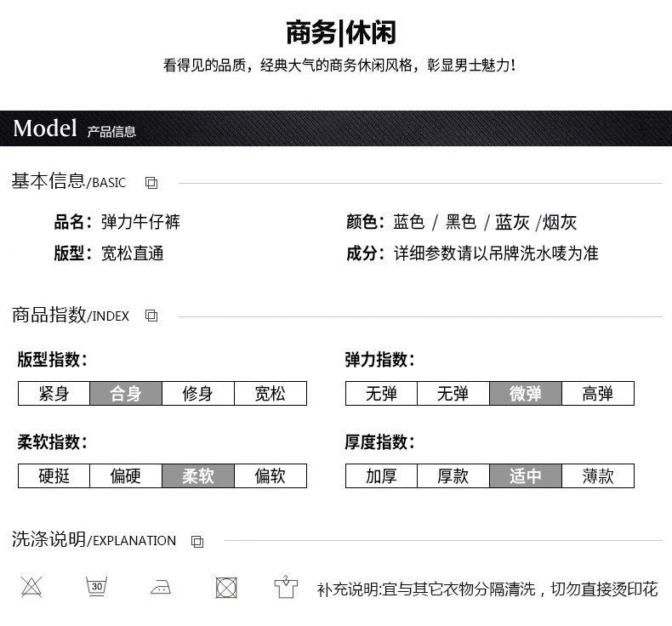Choose the highlighted 适中 thickness option

pos(526,476)
